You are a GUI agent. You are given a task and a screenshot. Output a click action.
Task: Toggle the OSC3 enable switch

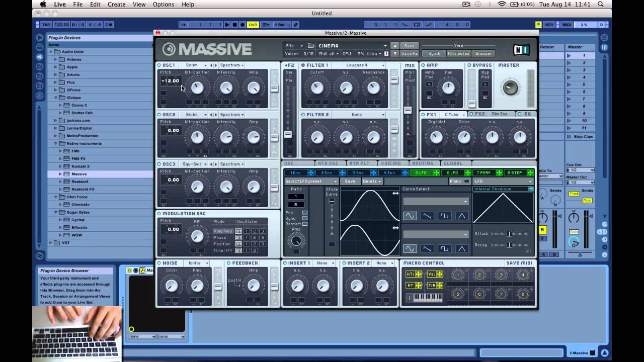point(159,164)
